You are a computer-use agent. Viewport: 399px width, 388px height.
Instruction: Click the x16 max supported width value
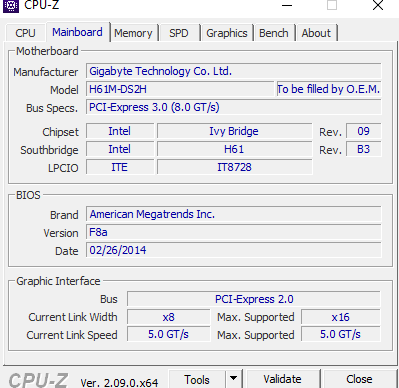(x=341, y=317)
